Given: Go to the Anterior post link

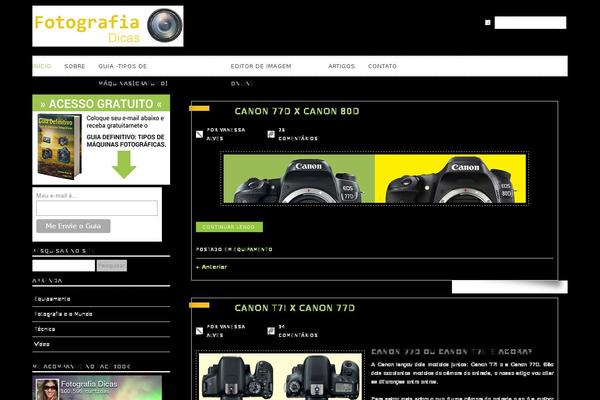Looking at the screenshot, I should coord(212,267).
